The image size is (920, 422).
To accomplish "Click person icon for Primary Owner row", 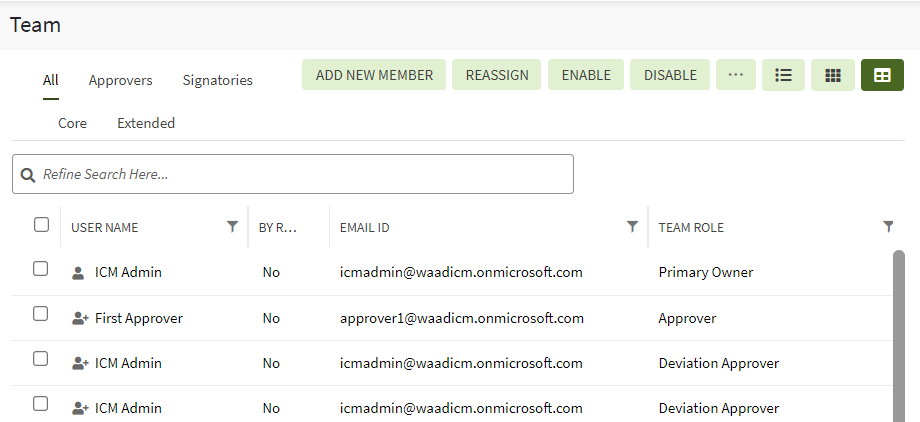I will pos(79,272).
